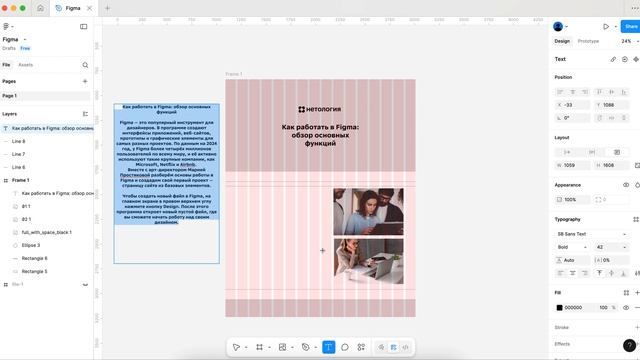The width and height of the screenshot is (640, 360).
Task: Open blend mode drop icon in Appearance
Action: (637, 185)
